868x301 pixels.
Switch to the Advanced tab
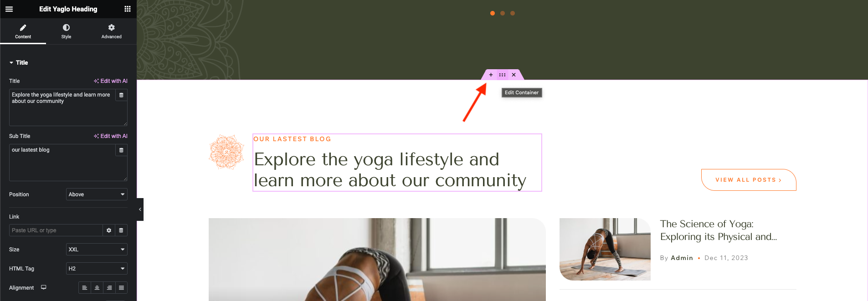(112, 31)
